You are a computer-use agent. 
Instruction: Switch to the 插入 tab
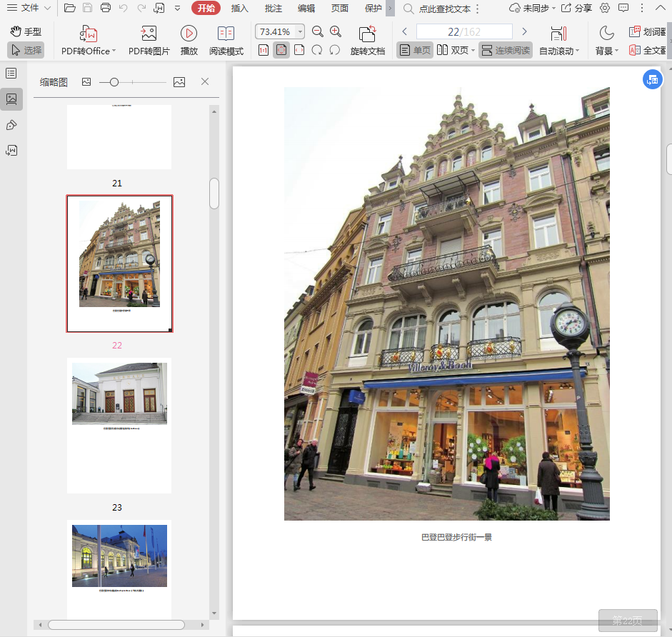pos(240,9)
